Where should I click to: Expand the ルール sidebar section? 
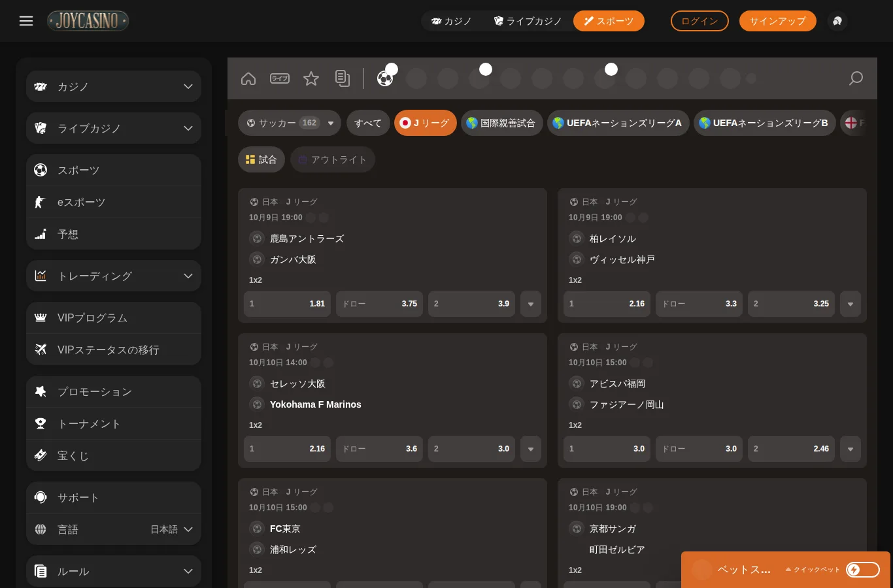114,572
